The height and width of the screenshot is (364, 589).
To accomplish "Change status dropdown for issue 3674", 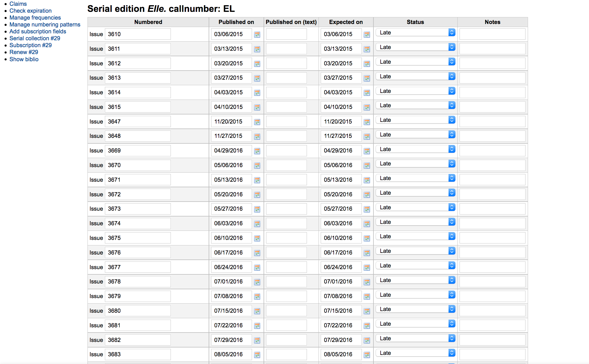I will pyautogui.click(x=415, y=222).
